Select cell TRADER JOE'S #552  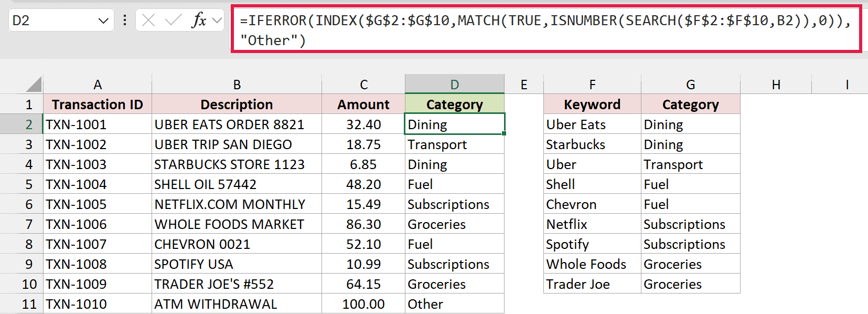pos(237,284)
